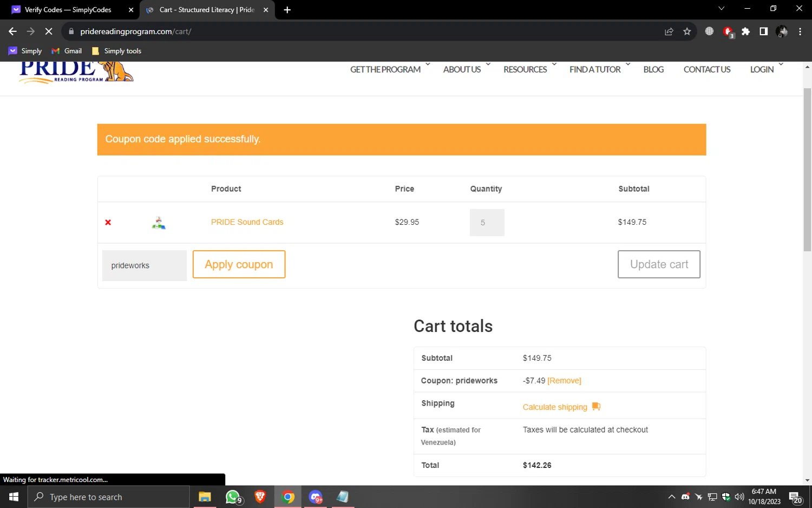812x508 pixels.
Task: Bookmark this page with the star
Action: [687, 31]
